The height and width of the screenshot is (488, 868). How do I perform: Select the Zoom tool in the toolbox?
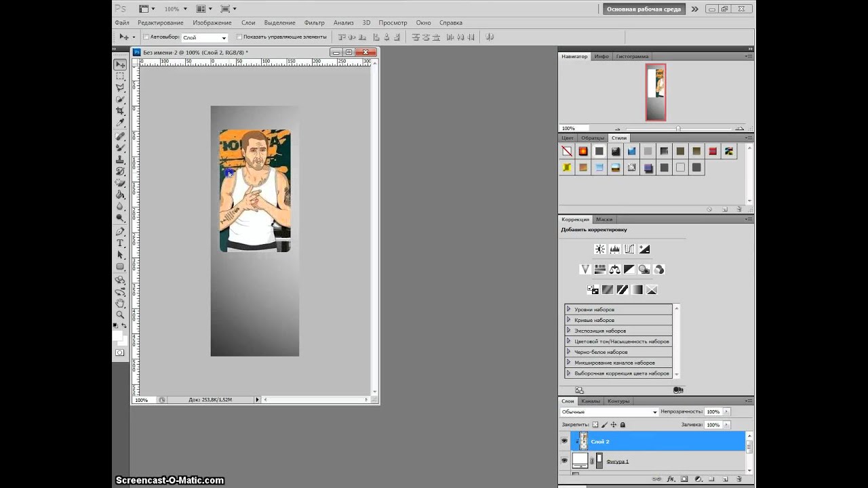120,314
